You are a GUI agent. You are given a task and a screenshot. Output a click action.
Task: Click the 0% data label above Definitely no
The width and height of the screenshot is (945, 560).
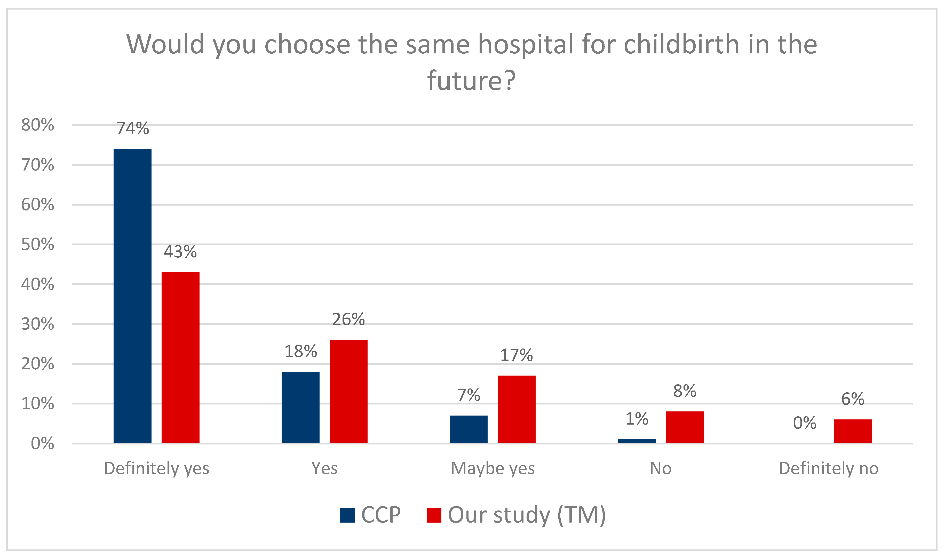[805, 423]
